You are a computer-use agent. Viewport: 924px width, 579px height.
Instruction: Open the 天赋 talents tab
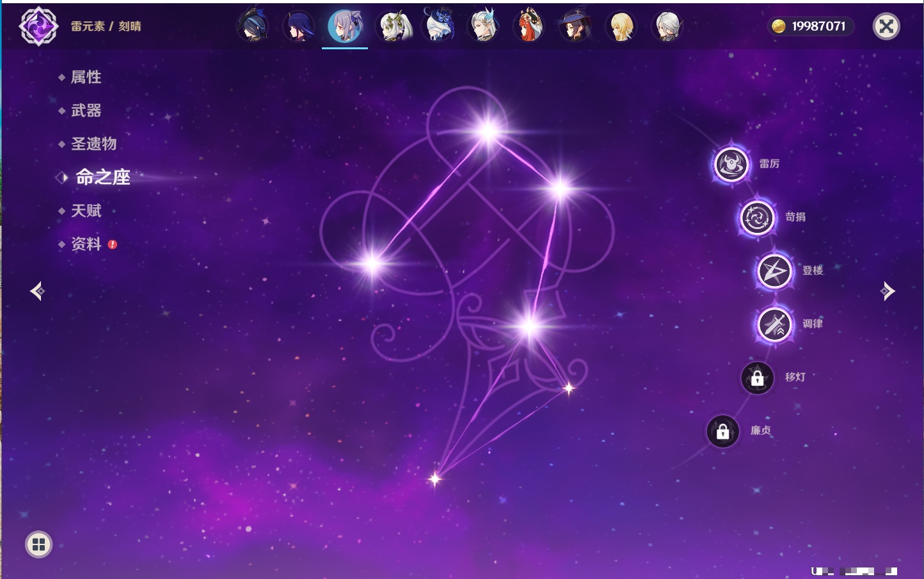pyautogui.click(x=86, y=210)
